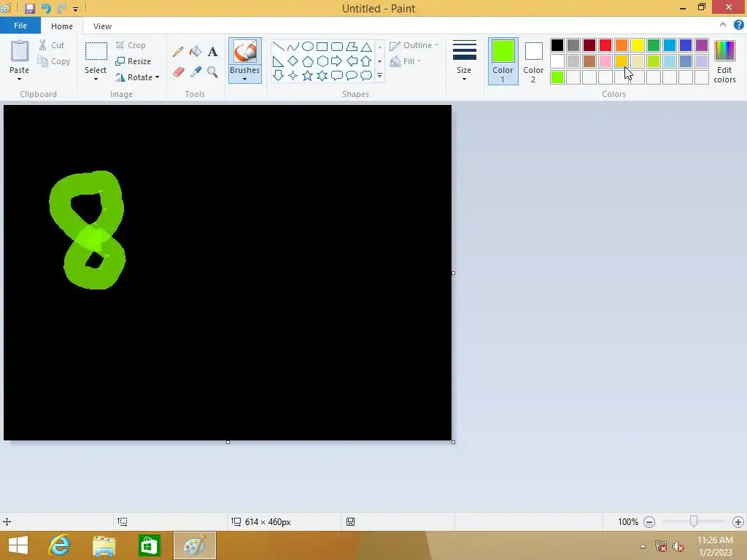
Task: Click Undo in quick access toolbar
Action: pyautogui.click(x=46, y=8)
